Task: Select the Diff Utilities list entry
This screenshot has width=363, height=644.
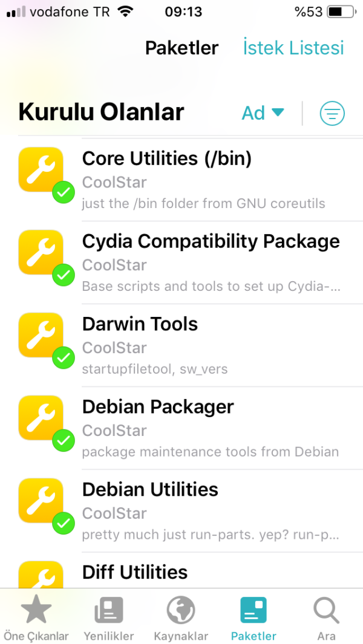Action: 135,572
